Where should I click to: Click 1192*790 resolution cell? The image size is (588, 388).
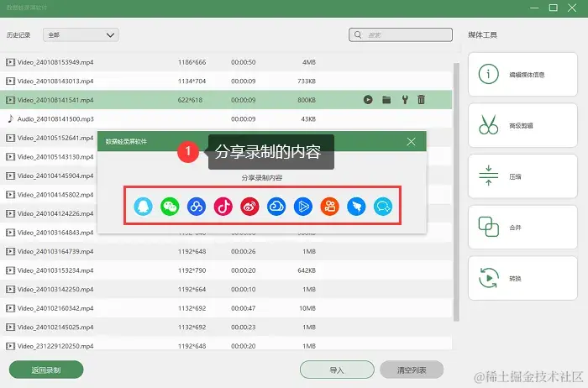point(192,270)
